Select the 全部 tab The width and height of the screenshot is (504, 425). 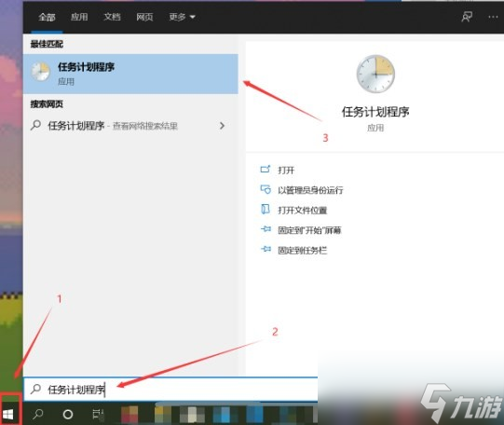click(x=47, y=17)
